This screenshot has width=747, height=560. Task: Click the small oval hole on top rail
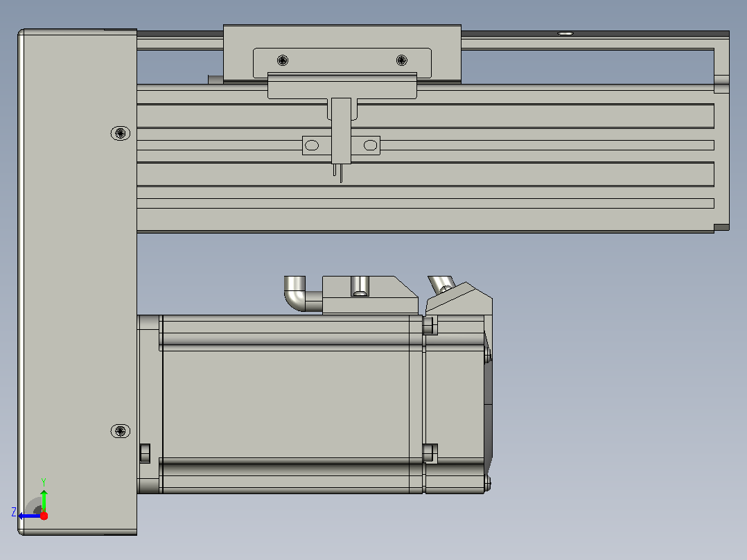(565, 33)
